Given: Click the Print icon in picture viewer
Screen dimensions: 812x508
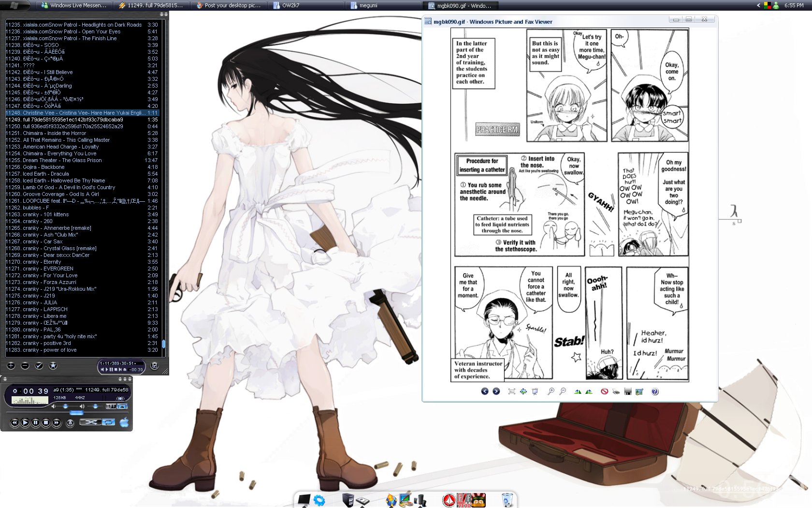Looking at the screenshot, I should coord(616,391).
